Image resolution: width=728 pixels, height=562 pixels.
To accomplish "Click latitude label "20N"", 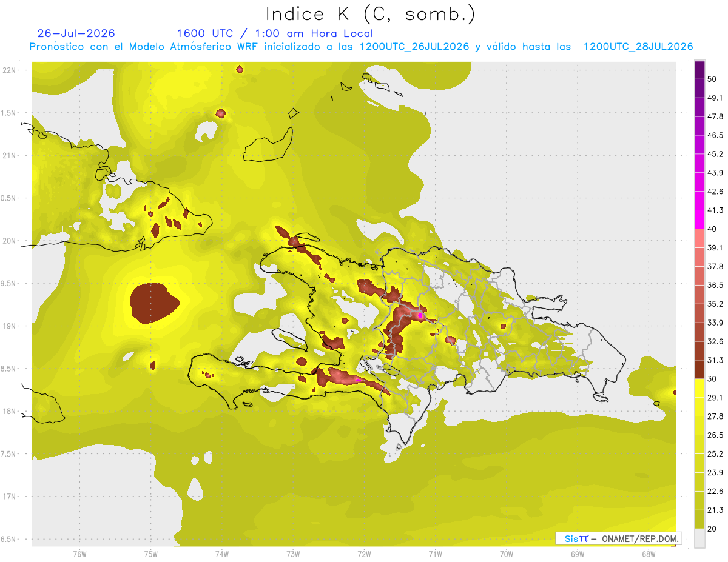I will coord(10,241).
